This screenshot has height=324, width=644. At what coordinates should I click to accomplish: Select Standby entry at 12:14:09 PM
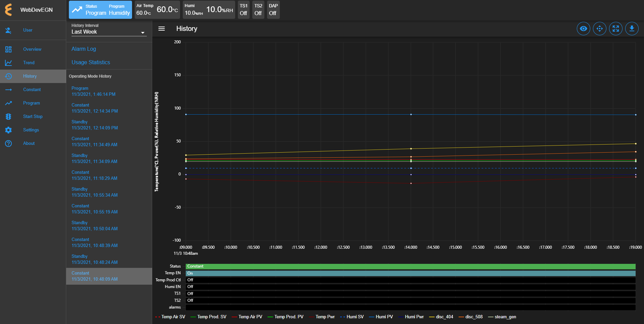tap(109, 125)
